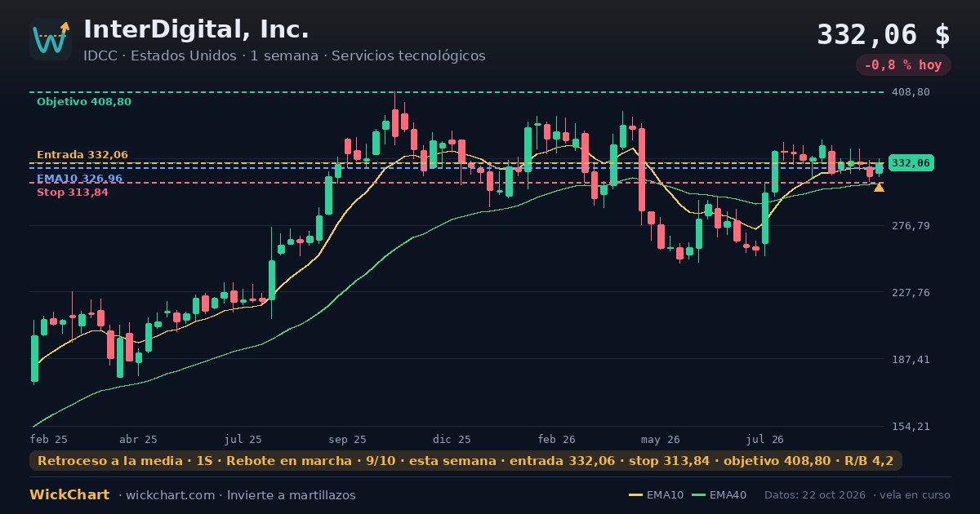Click the WickChart logo icon

click(51, 39)
